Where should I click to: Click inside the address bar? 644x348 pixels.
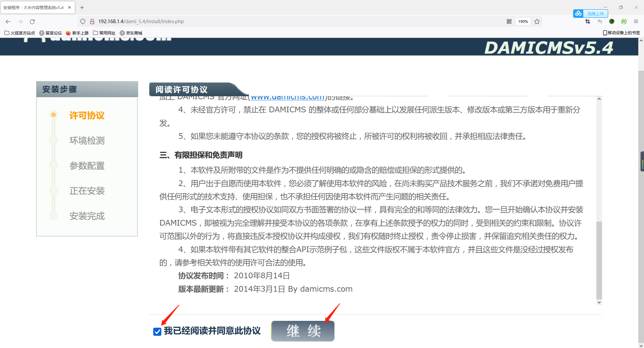(x=235, y=21)
